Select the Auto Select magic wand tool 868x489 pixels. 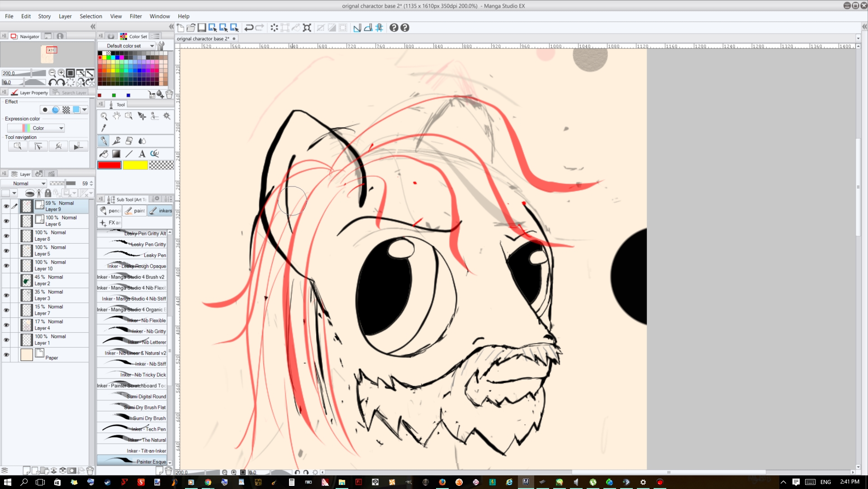point(167,116)
